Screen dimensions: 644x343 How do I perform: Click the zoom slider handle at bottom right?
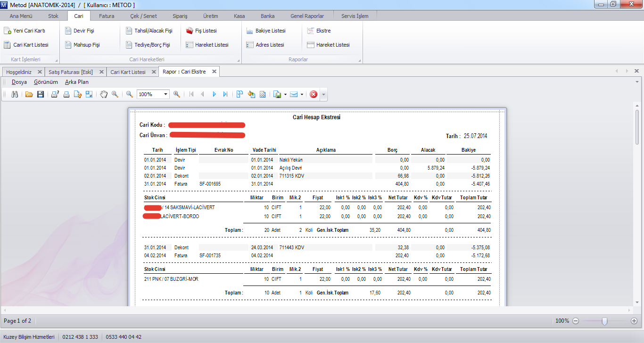(x=604, y=321)
